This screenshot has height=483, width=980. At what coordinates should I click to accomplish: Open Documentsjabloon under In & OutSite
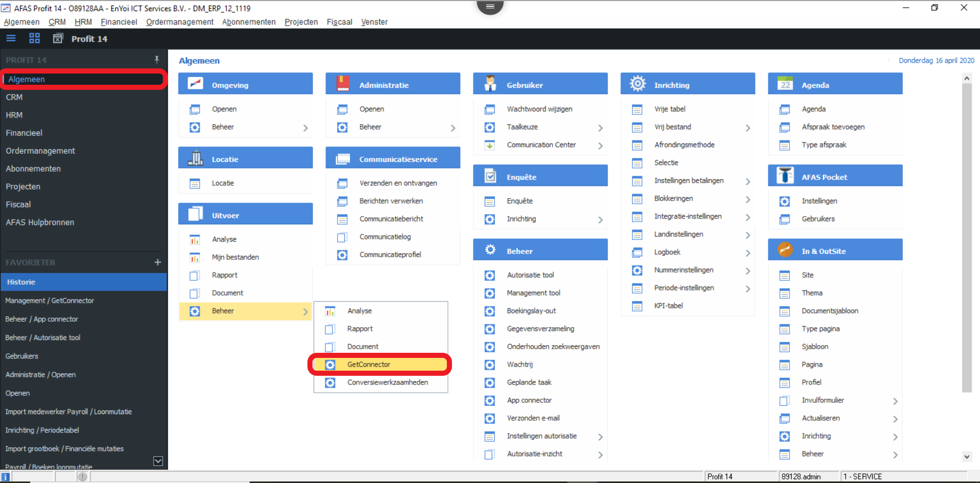(x=829, y=310)
